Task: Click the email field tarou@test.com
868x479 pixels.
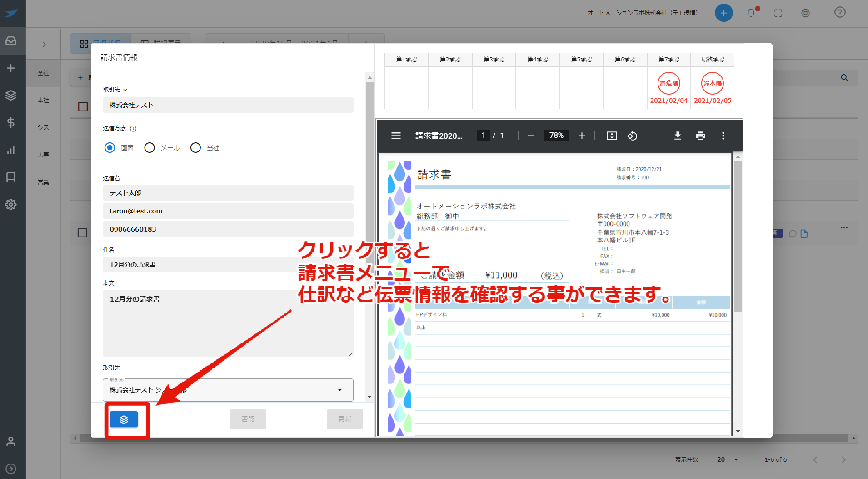Action: [228, 211]
